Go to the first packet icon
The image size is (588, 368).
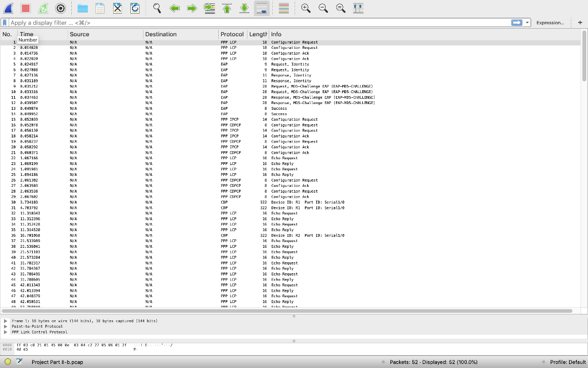pyautogui.click(x=226, y=8)
